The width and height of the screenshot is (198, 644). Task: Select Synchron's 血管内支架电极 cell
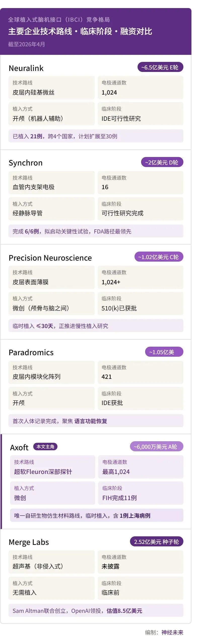[52, 183]
